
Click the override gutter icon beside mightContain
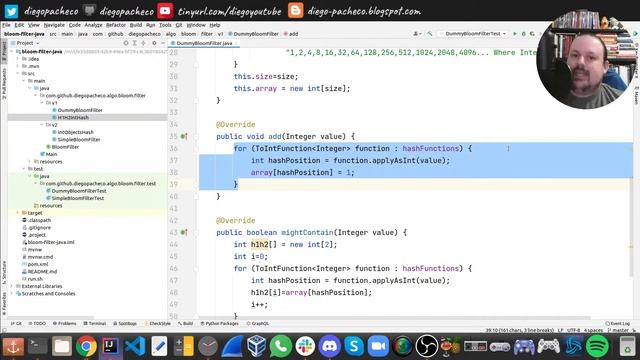pos(184,232)
